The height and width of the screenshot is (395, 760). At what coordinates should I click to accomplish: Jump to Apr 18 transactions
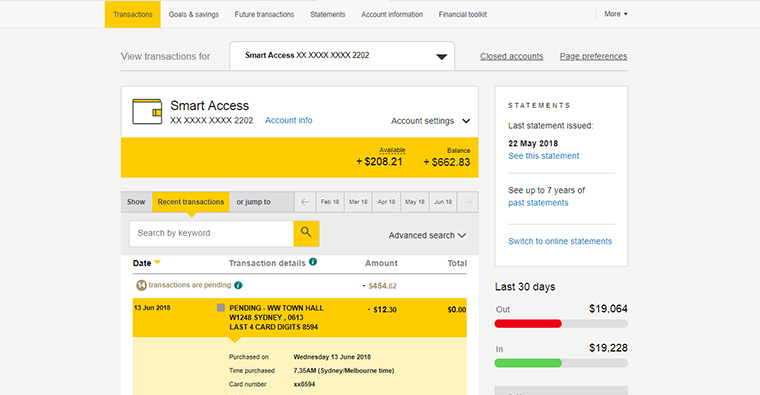tap(386, 202)
